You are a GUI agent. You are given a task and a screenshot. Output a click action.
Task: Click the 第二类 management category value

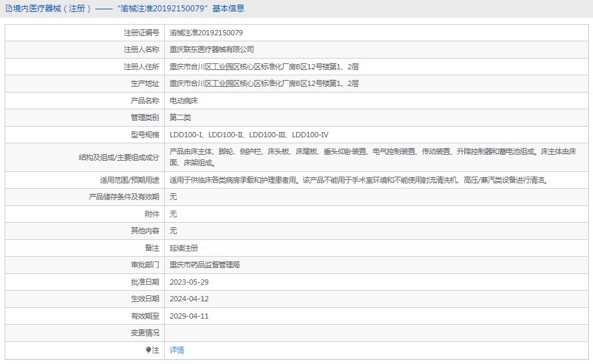click(x=180, y=117)
